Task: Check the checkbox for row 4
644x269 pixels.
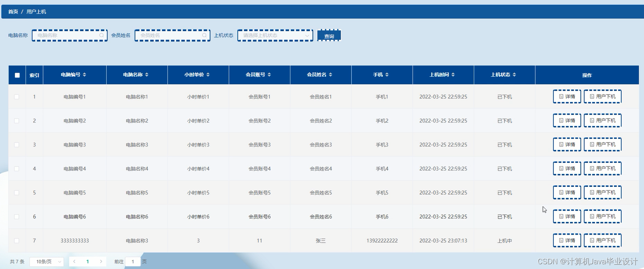Action: point(17,168)
